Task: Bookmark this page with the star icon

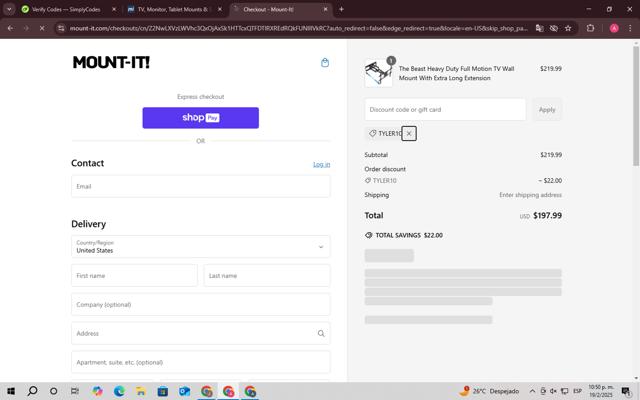Action: click(568, 28)
